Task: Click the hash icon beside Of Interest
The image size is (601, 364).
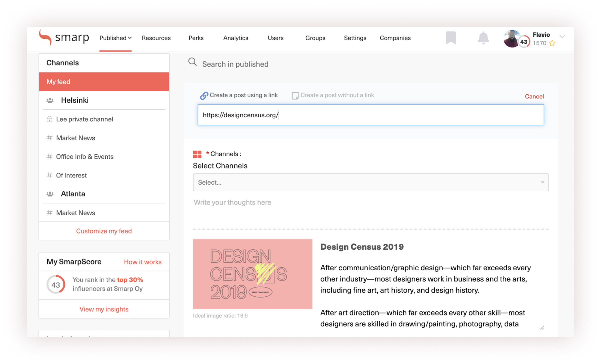Action: coord(50,175)
